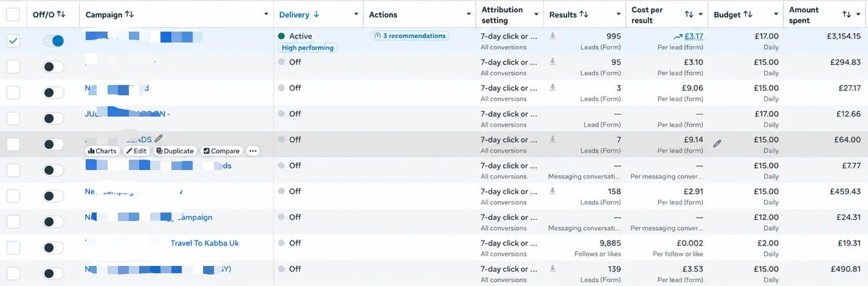Open Charts for the hovered campaign
The height and width of the screenshot is (286, 868).
tap(102, 151)
